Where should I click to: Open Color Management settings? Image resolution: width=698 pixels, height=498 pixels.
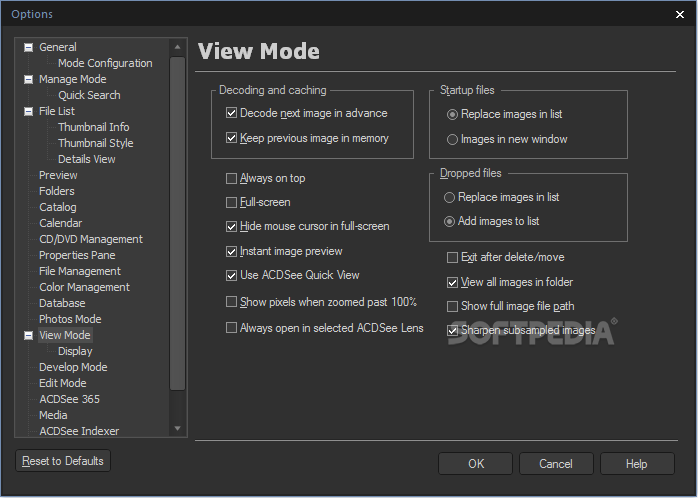coord(84,287)
